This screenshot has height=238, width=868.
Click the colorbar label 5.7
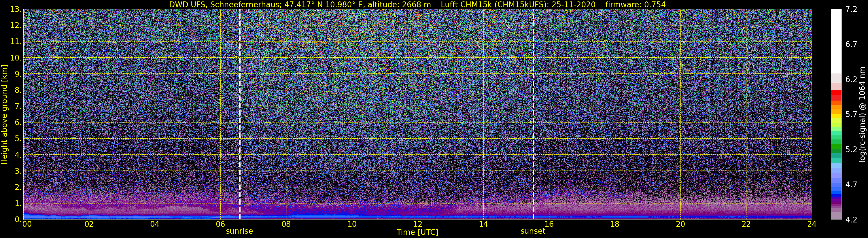coord(851,114)
